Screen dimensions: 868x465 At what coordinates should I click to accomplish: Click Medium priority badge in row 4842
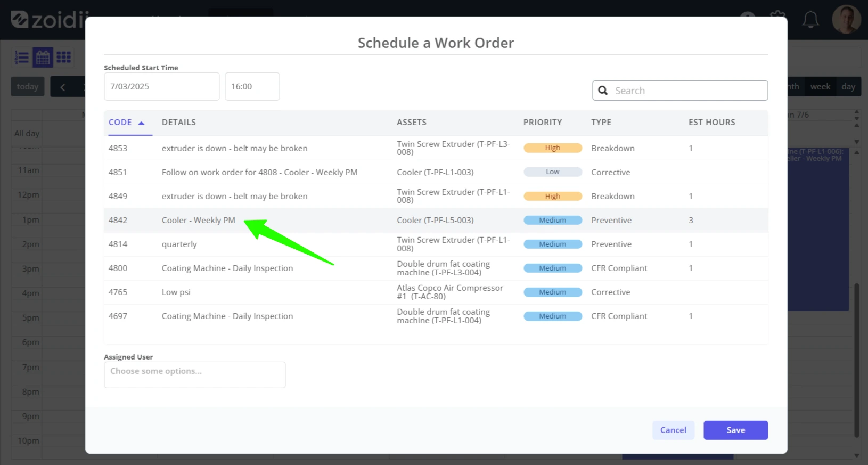(553, 220)
